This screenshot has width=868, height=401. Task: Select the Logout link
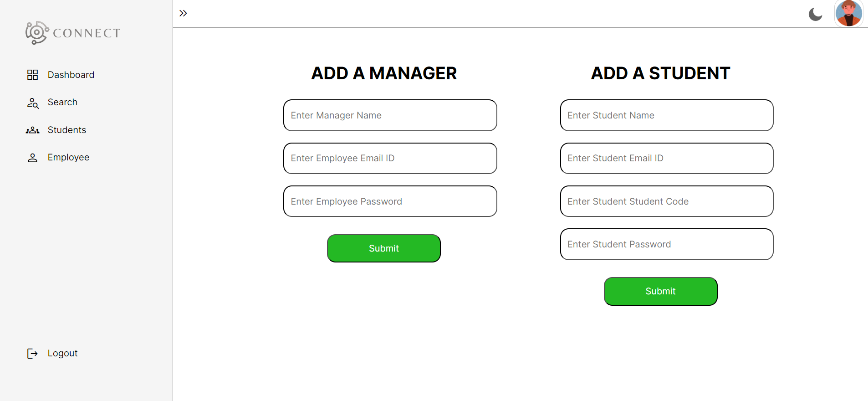point(62,353)
